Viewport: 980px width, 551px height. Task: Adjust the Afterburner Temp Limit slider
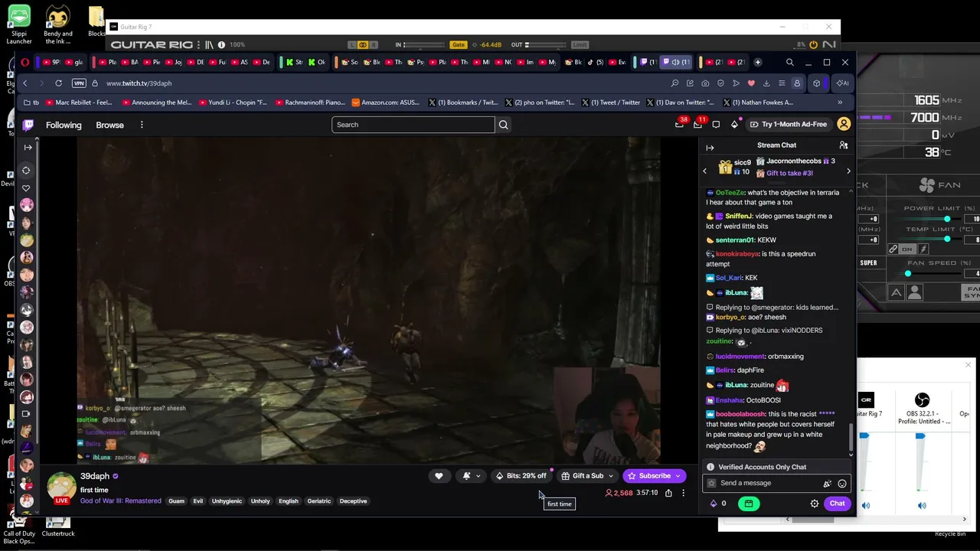[947, 239]
